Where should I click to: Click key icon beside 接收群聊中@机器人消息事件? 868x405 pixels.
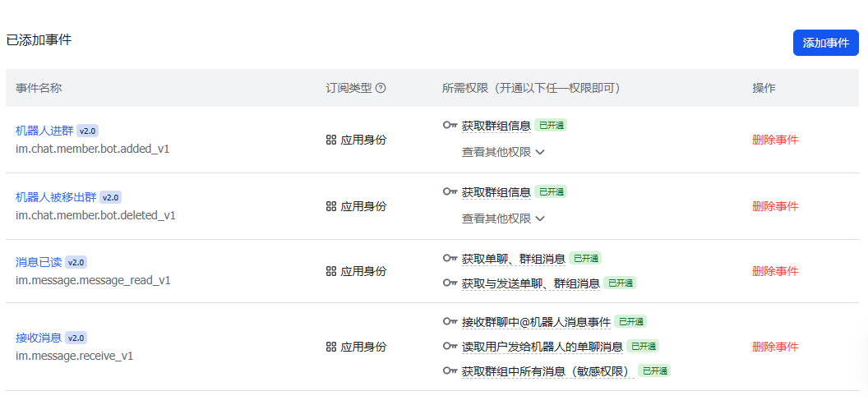[x=450, y=322]
